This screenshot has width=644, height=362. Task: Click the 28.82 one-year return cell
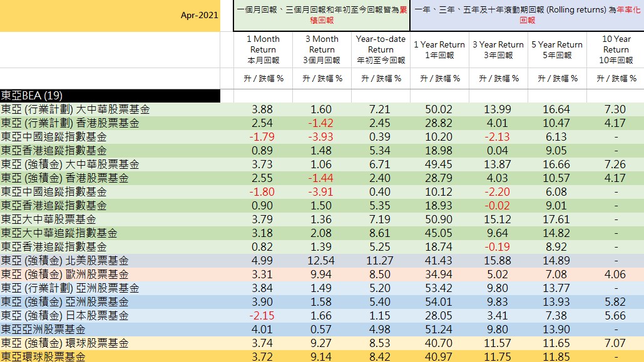pos(439,123)
